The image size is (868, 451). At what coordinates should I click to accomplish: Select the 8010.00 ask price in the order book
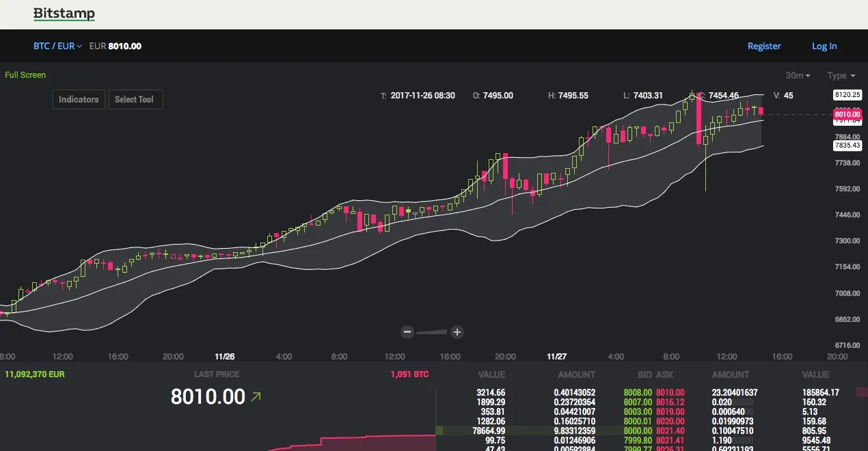[670, 393]
